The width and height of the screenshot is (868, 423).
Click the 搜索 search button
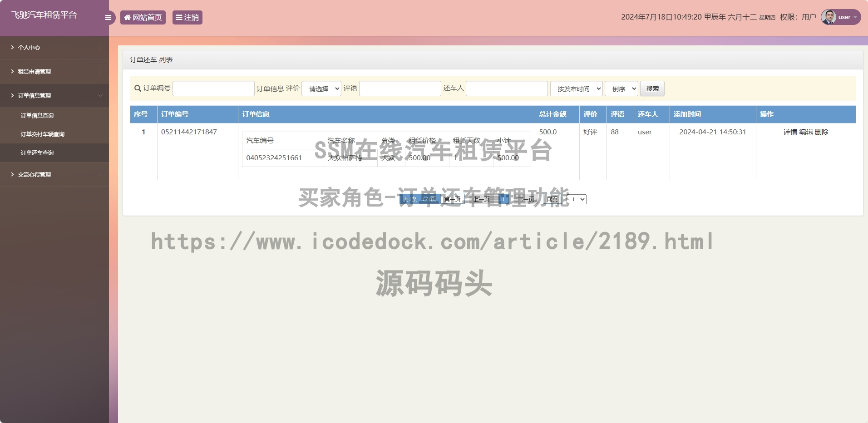click(652, 89)
